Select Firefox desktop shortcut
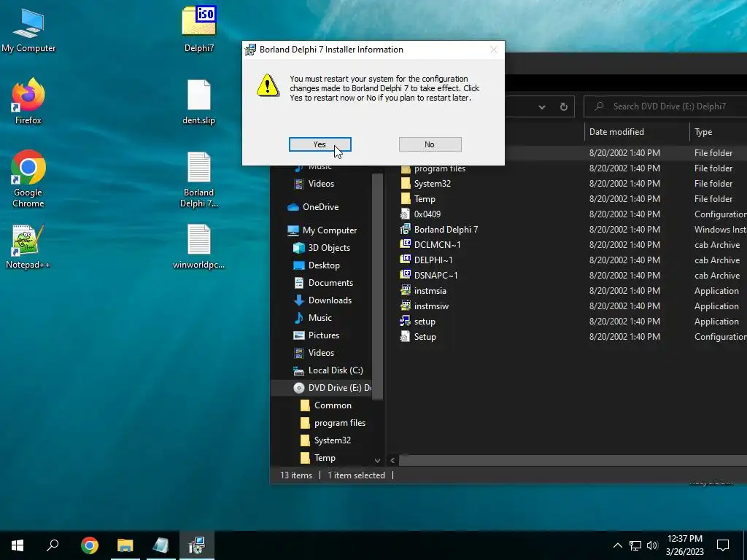The height and width of the screenshot is (560, 747). coord(28,102)
